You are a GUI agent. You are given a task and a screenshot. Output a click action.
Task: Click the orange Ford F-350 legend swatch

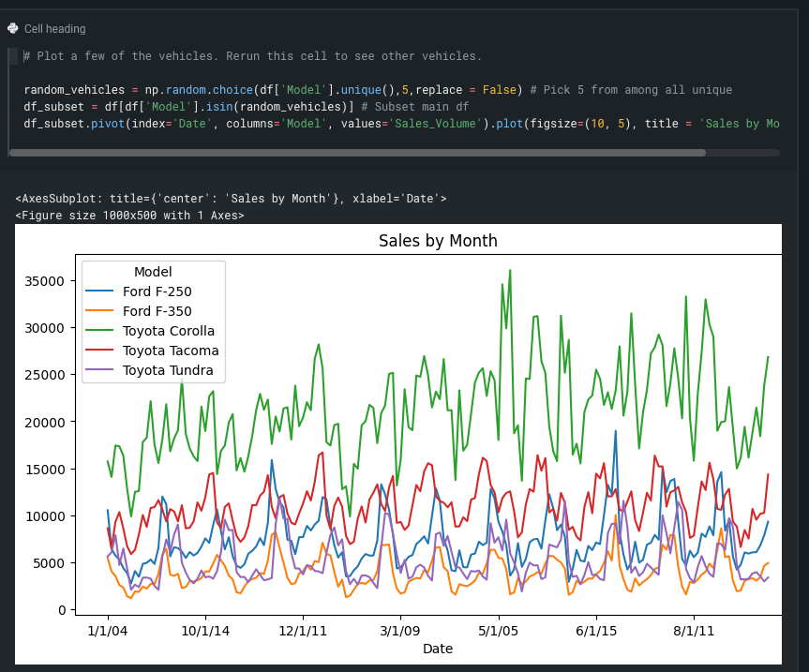click(x=100, y=311)
